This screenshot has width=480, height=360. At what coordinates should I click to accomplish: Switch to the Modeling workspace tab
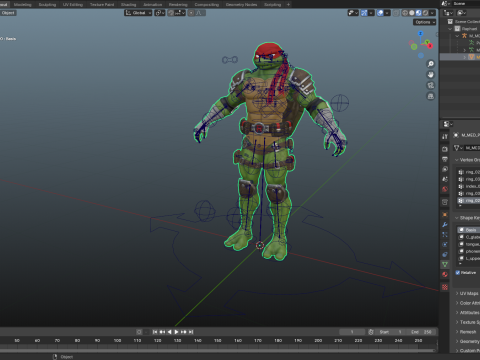22,5
